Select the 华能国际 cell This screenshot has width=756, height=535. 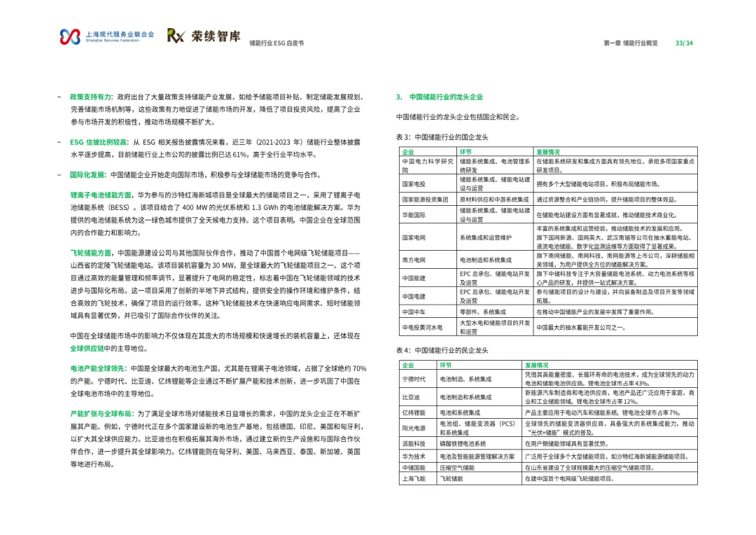point(428,215)
